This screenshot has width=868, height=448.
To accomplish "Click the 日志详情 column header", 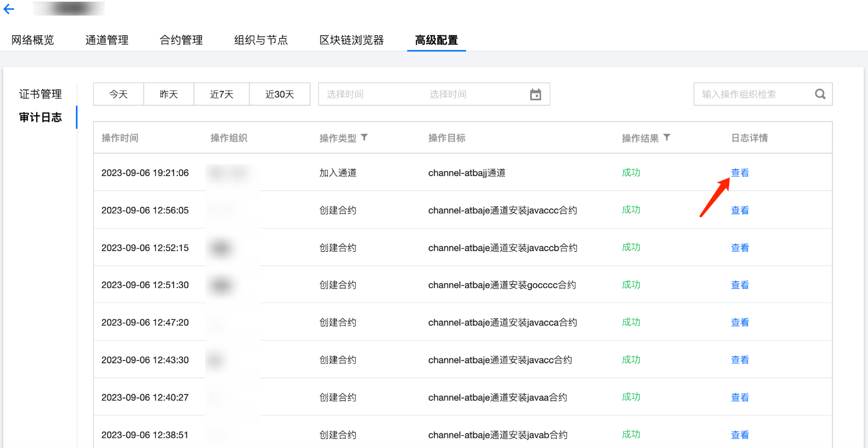I will coord(749,138).
